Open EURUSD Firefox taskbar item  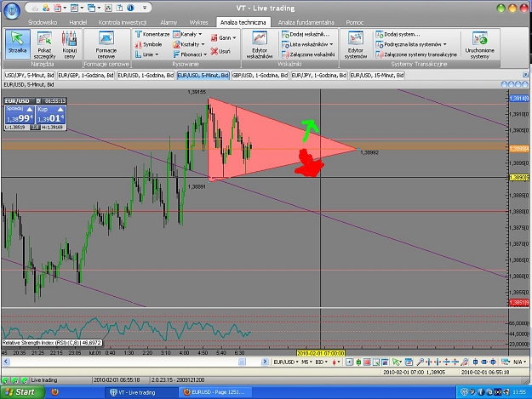click(x=215, y=392)
